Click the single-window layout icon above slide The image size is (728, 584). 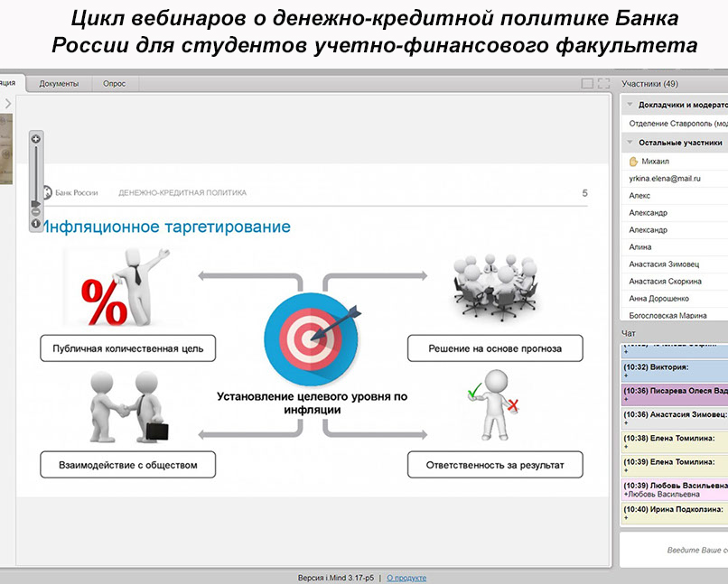pyautogui.click(x=587, y=84)
